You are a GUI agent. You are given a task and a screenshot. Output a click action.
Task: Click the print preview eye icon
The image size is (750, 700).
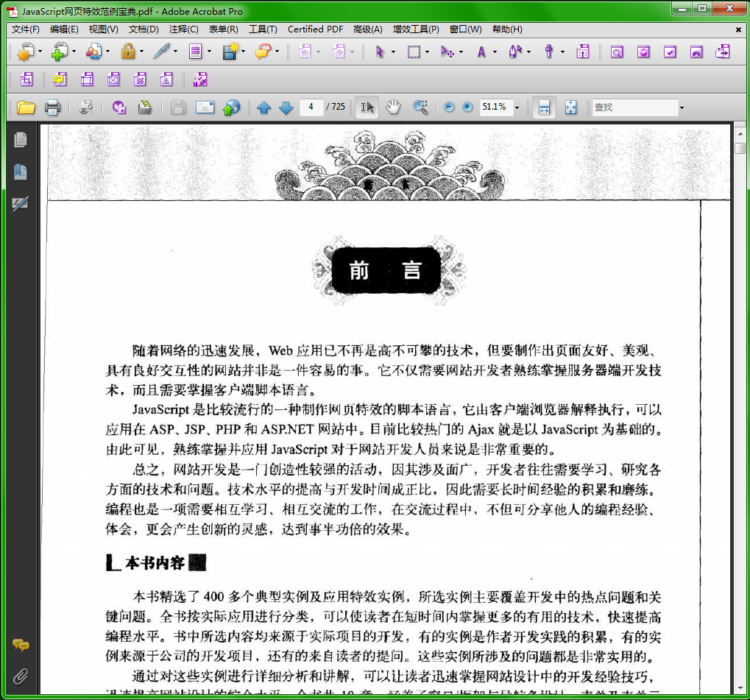coord(86,107)
